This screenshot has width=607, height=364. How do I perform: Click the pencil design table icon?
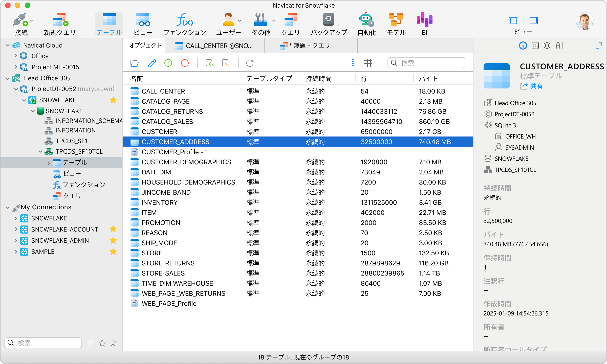pos(152,63)
